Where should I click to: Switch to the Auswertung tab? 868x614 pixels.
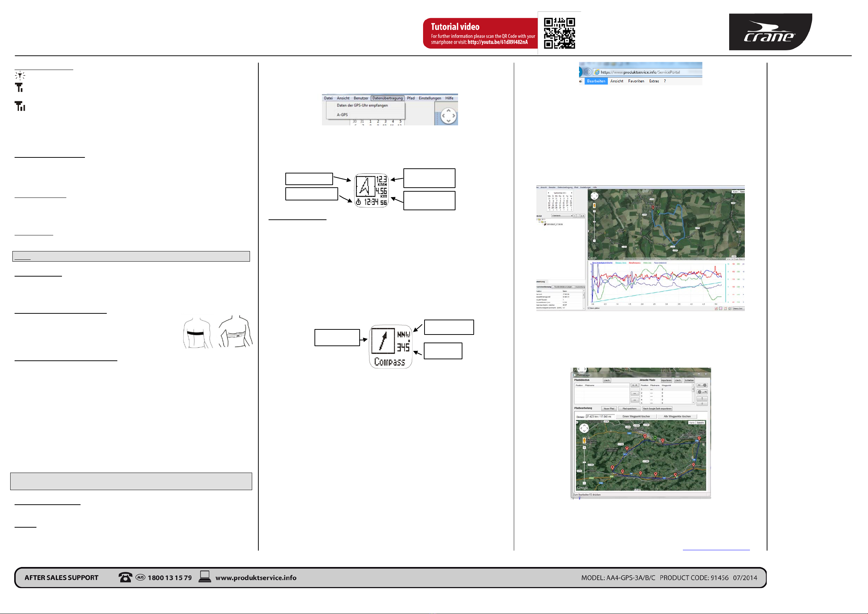(x=580, y=287)
